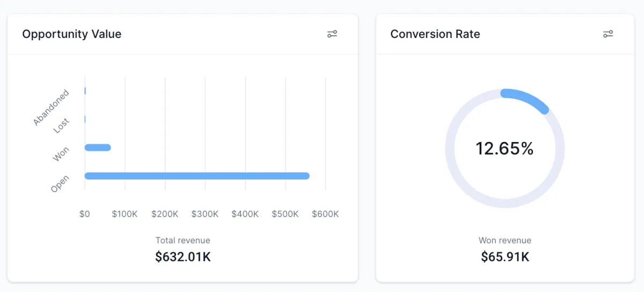Open Conversion Rate filter settings icon
The image size is (644, 292).
click(x=608, y=34)
